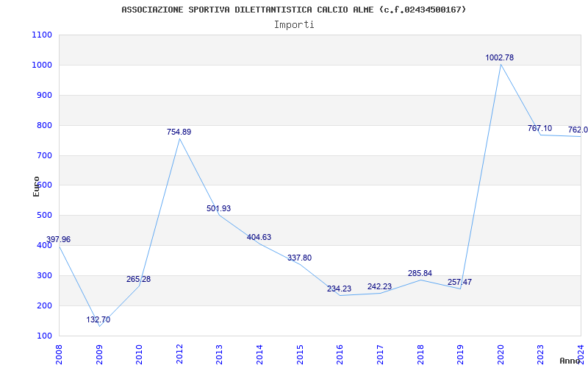The image size is (588, 368).
Task: Select the 2019 year axis label
Action: 460,355
